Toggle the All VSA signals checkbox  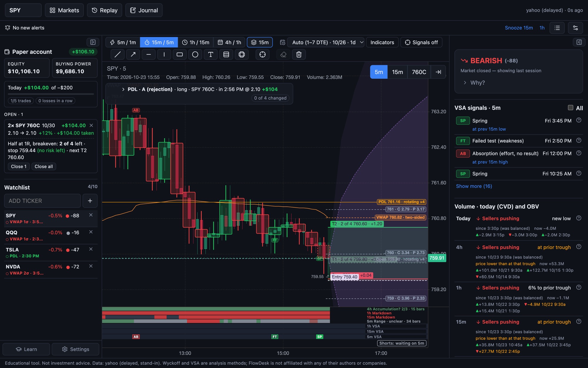point(571,107)
